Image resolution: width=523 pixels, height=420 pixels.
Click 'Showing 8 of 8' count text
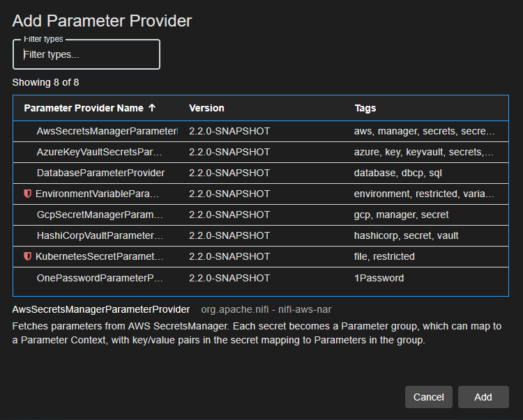[x=46, y=82]
